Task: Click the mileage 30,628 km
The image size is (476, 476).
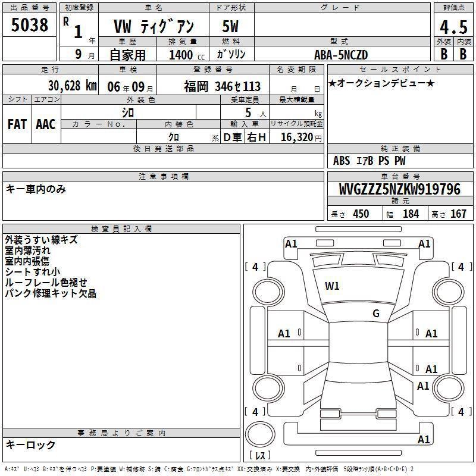Action: (x=72, y=86)
